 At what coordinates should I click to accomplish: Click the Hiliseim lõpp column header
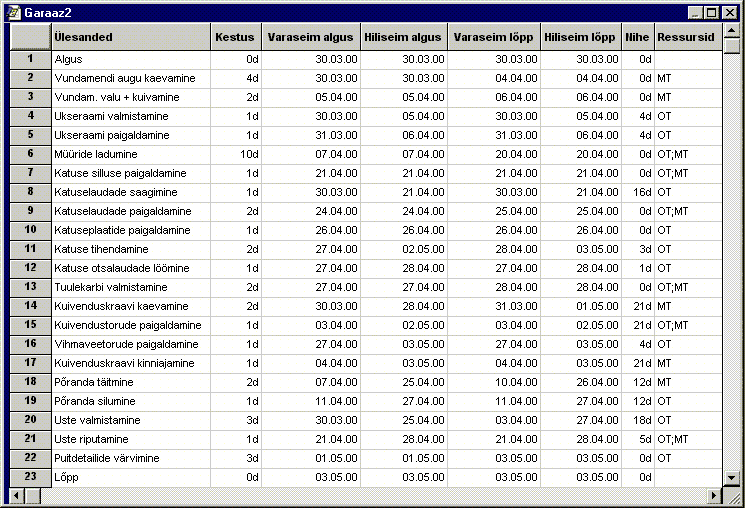click(x=581, y=37)
